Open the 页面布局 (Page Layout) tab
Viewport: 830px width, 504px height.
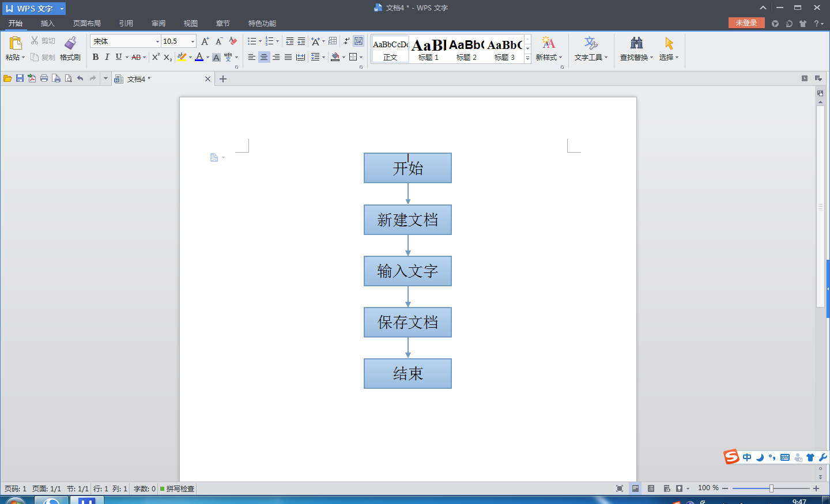pos(87,24)
